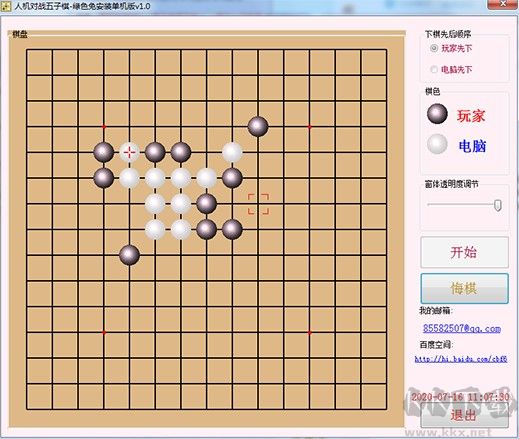Viewport: 519px width, 439px height.
Task: Open the hi.baidu.com space link
Action: 461,359
